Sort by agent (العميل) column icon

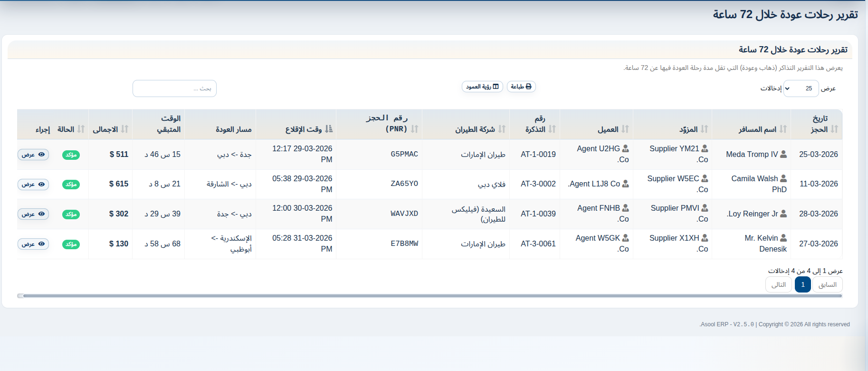pos(625,129)
